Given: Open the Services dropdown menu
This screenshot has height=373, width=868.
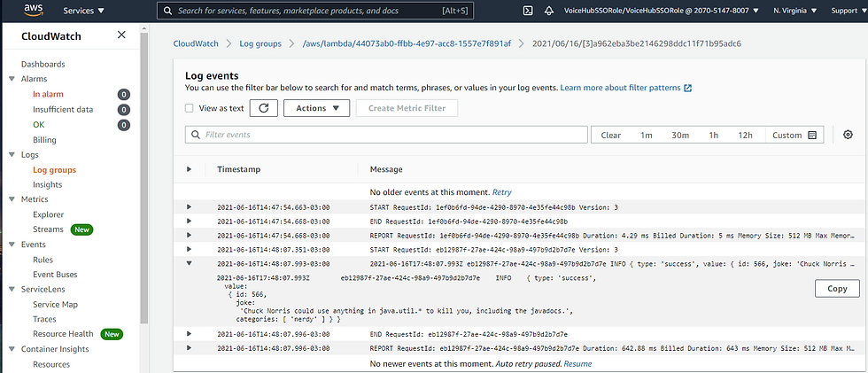Looking at the screenshot, I should point(83,11).
